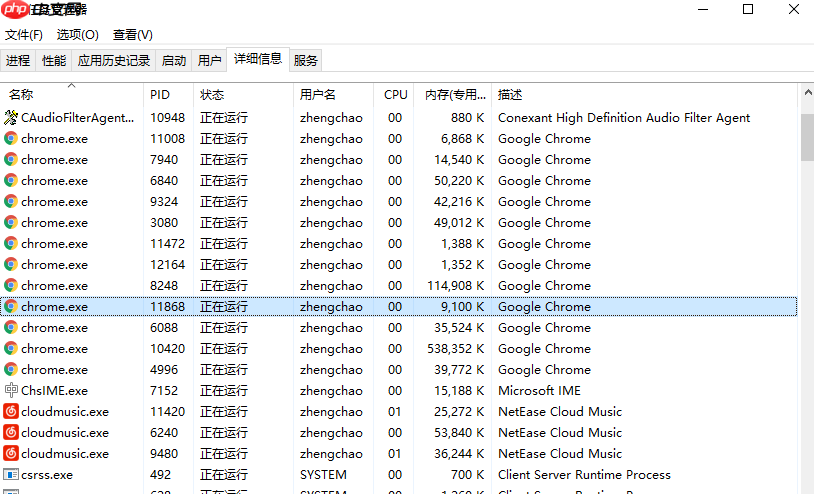Open the 文件(F) menu

coord(23,35)
